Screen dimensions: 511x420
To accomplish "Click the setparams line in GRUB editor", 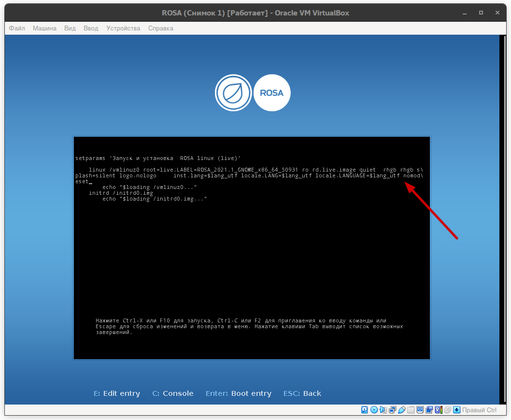I will pyautogui.click(x=158, y=158).
